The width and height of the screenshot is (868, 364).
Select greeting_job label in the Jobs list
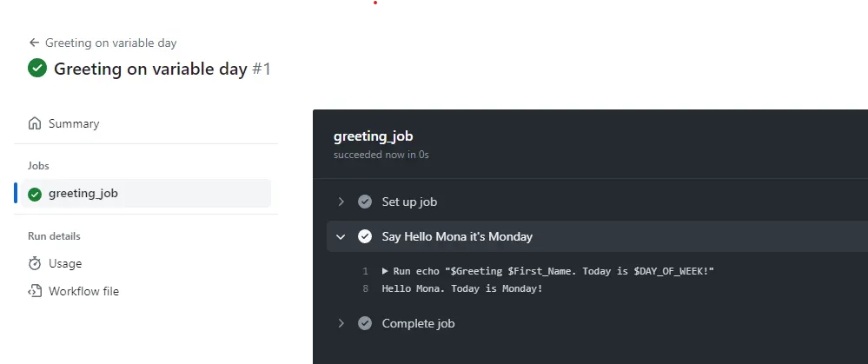coord(83,194)
